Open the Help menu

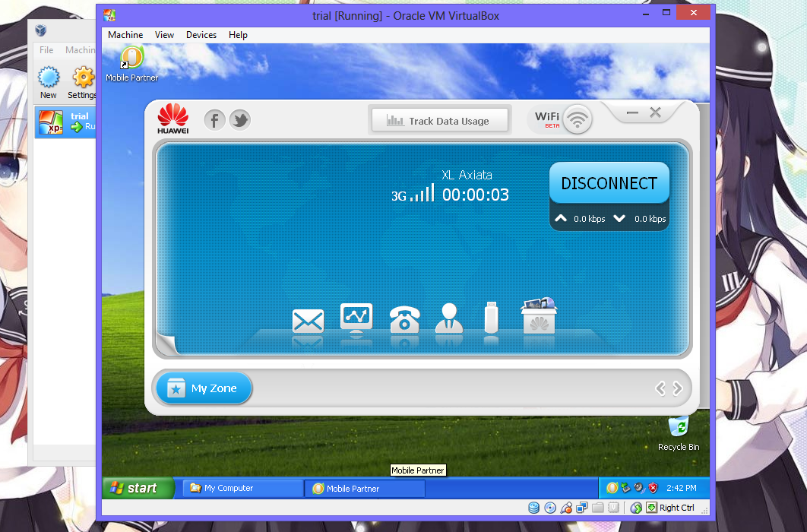(x=238, y=35)
